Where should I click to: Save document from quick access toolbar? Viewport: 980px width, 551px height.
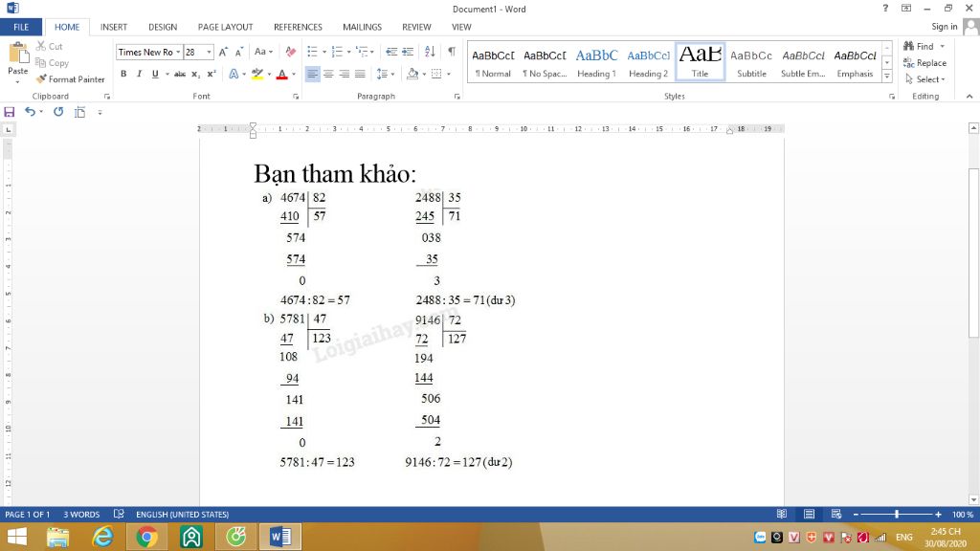click(x=10, y=112)
